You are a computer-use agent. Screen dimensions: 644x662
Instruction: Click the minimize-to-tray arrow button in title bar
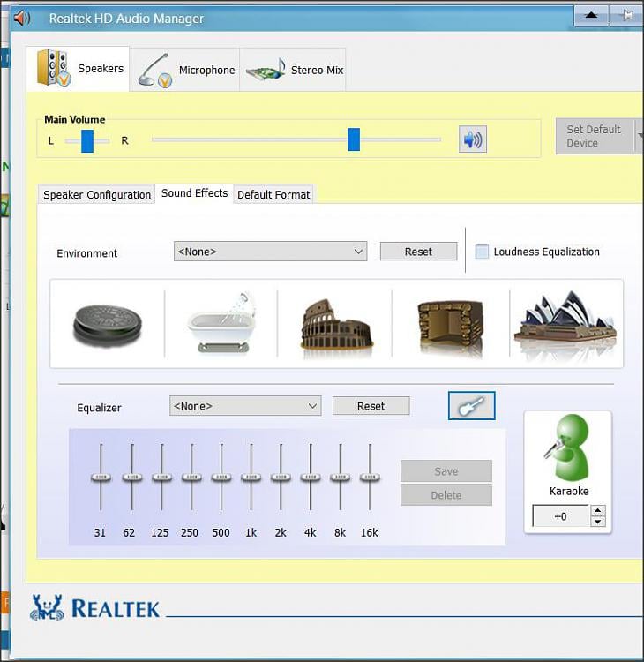pyautogui.click(x=591, y=16)
